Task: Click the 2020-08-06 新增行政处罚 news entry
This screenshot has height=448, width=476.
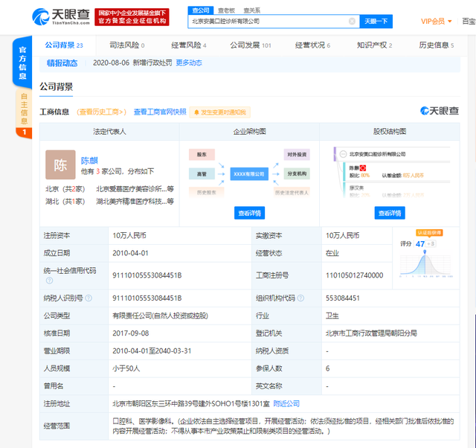Action: coord(132,63)
